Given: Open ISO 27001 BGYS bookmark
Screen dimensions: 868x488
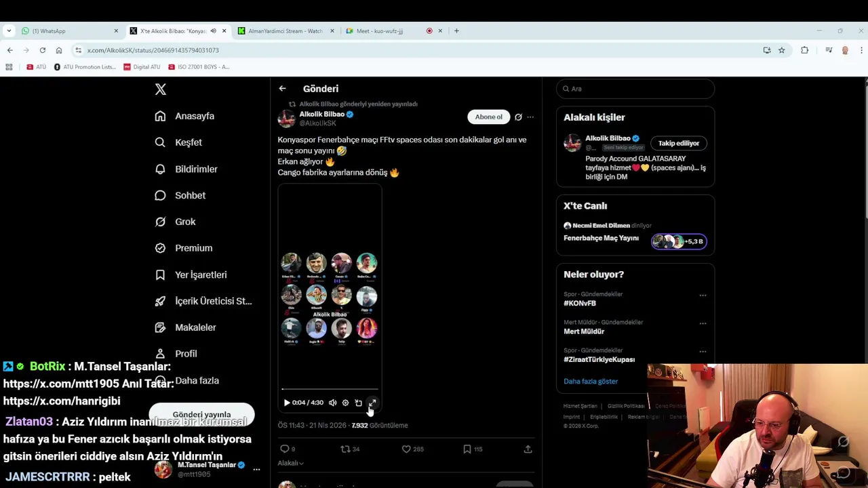Looking at the screenshot, I should (x=199, y=67).
